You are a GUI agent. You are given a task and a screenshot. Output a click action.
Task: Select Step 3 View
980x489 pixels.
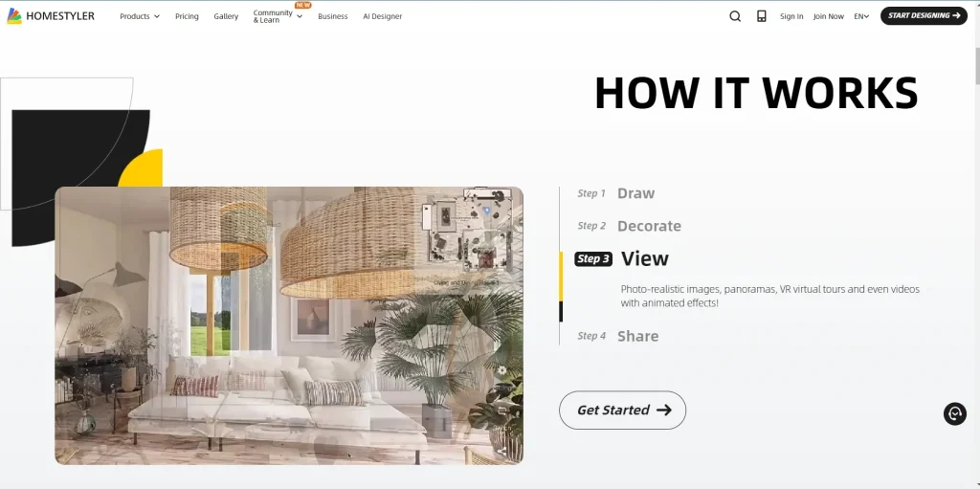click(x=621, y=258)
